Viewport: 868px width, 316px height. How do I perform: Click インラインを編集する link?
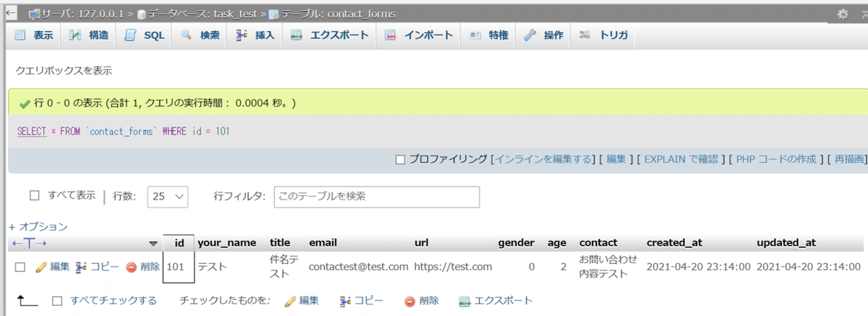pyautogui.click(x=543, y=159)
